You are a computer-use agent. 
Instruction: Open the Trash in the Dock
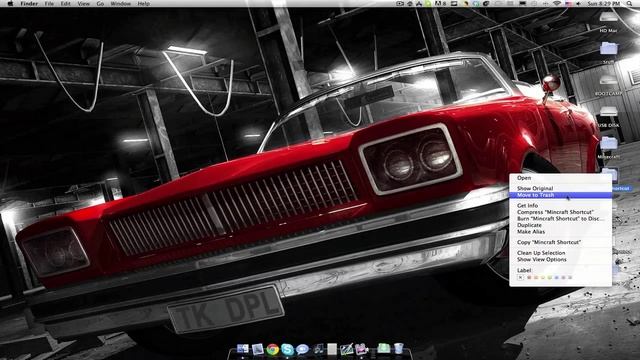[398, 349]
